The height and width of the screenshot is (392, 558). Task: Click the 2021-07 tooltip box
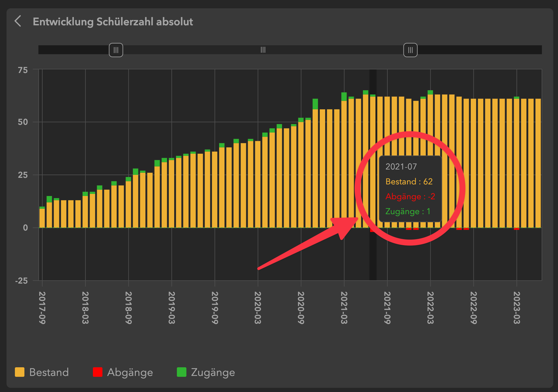click(x=410, y=189)
